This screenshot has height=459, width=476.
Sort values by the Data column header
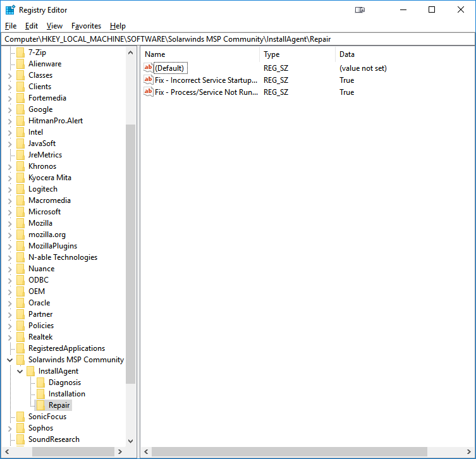[x=405, y=54]
